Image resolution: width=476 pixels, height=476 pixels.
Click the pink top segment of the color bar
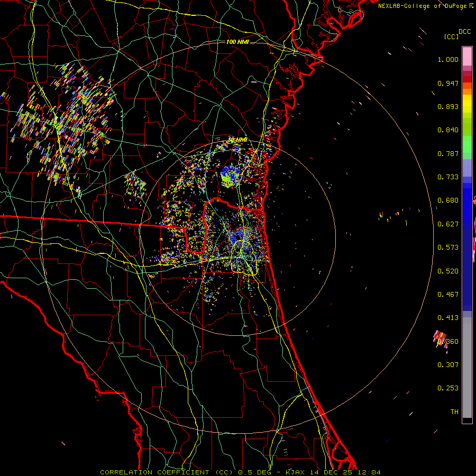[x=467, y=56]
